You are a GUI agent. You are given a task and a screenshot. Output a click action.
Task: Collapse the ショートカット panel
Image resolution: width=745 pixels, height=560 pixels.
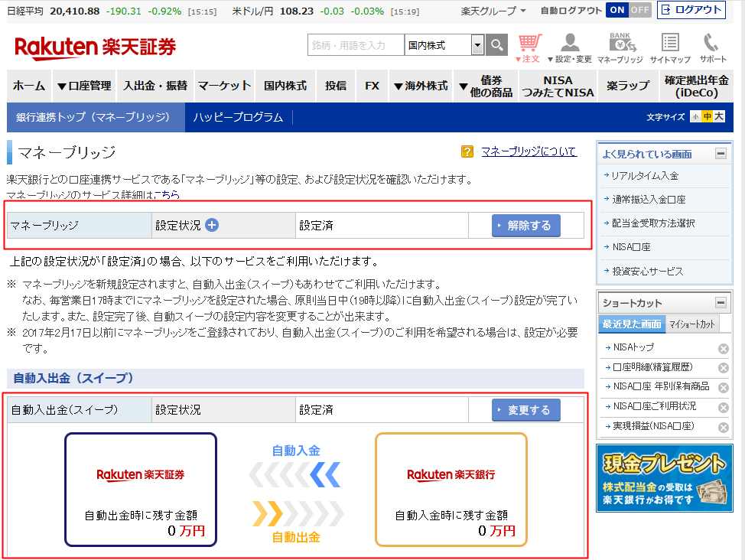[x=721, y=303]
